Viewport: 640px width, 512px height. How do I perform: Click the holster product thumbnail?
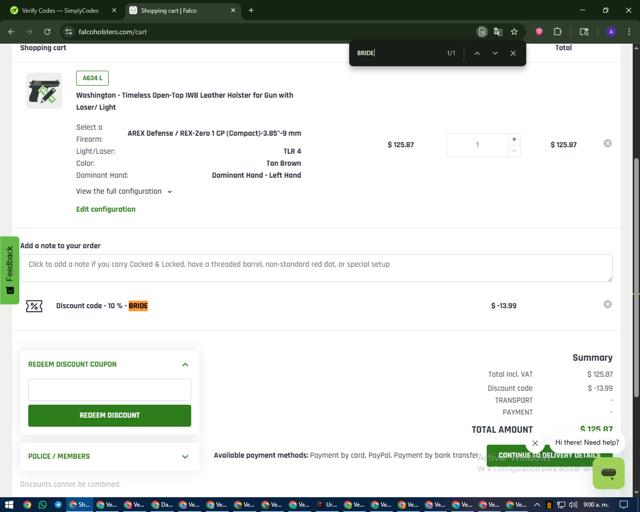(44, 91)
